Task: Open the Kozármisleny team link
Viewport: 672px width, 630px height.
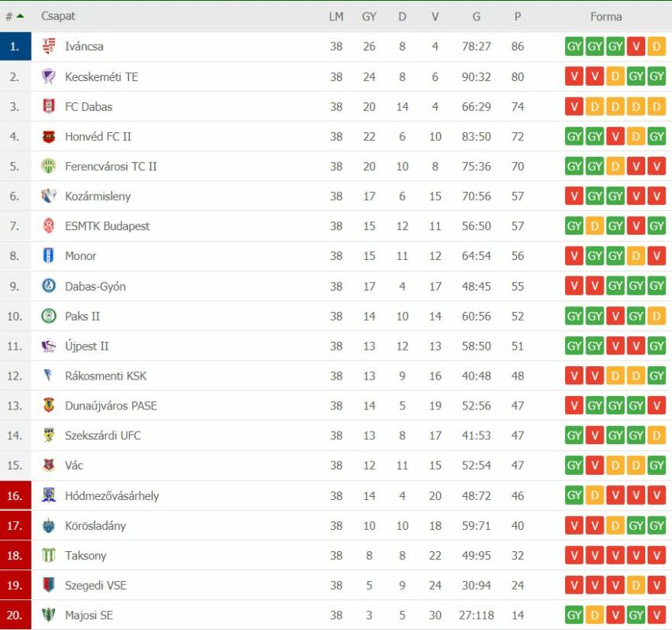Action: 98,196
